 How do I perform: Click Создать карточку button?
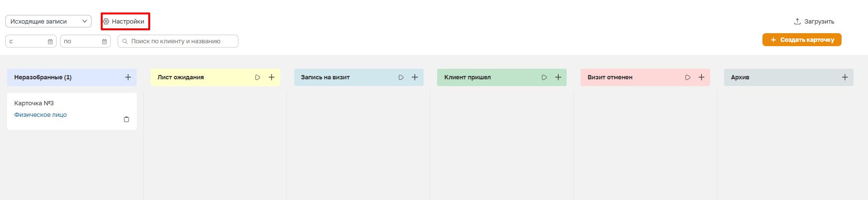(x=802, y=40)
